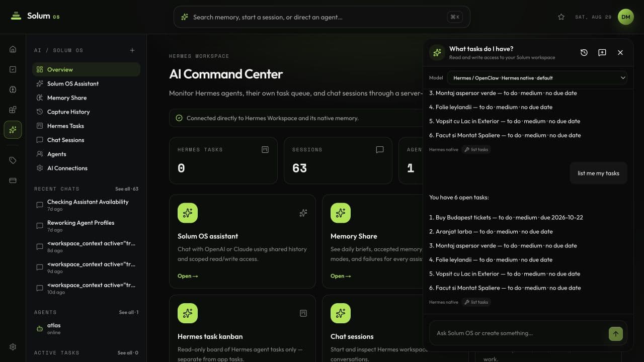Screen dimensions: 644x362
Task: Select the atlas agent
Action: tap(86, 328)
